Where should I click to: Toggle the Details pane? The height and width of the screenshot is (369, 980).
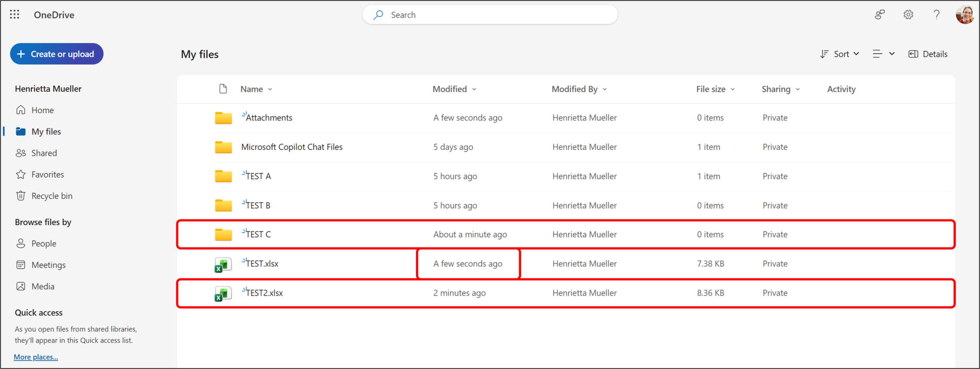[x=928, y=54]
